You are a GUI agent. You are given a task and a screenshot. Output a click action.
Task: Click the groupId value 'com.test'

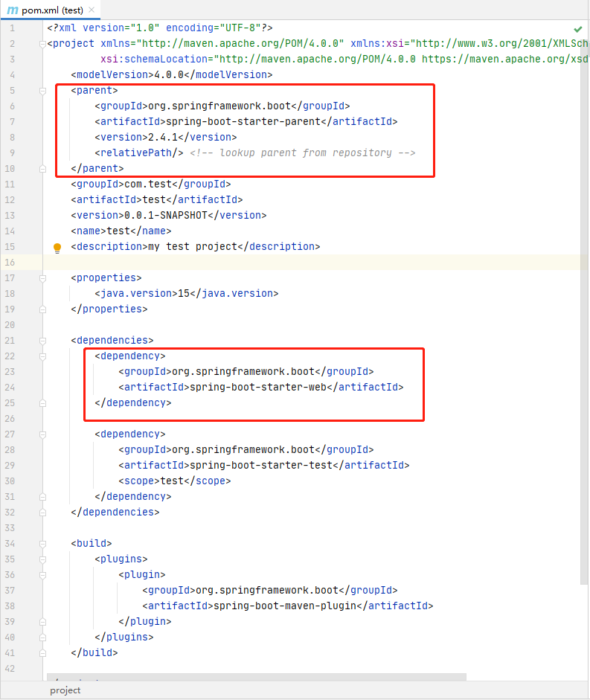(x=148, y=184)
